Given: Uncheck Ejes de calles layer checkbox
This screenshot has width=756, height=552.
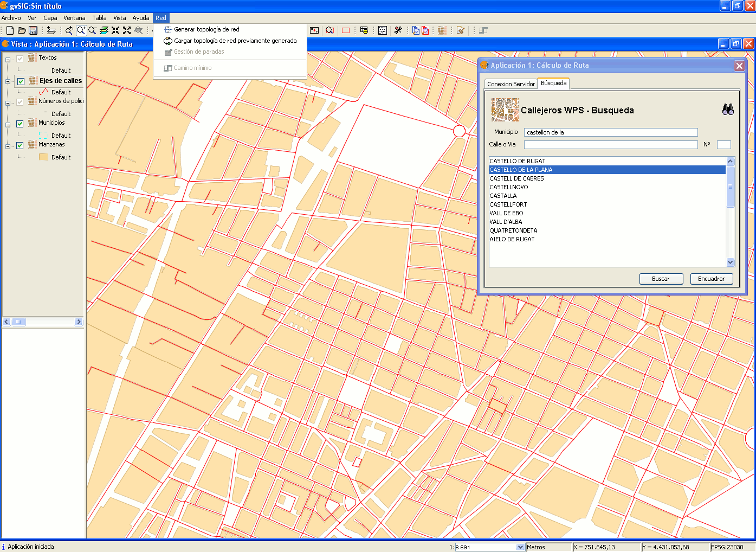Looking at the screenshot, I should point(21,81).
